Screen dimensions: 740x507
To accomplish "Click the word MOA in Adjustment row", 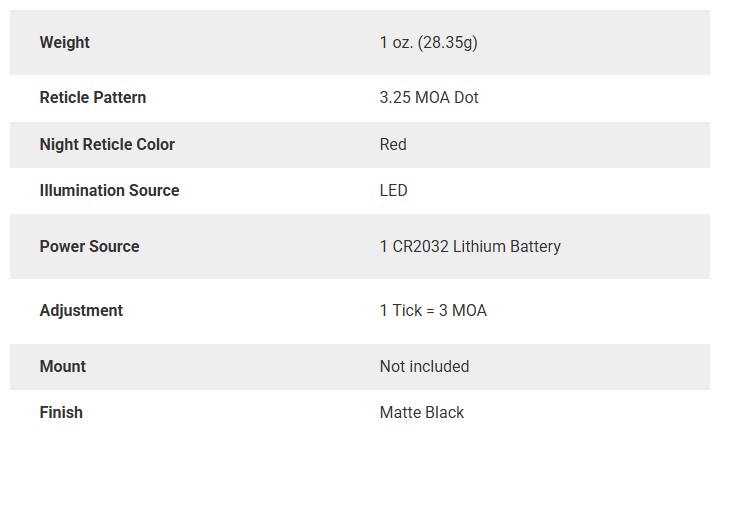I will [x=470, y=311].
